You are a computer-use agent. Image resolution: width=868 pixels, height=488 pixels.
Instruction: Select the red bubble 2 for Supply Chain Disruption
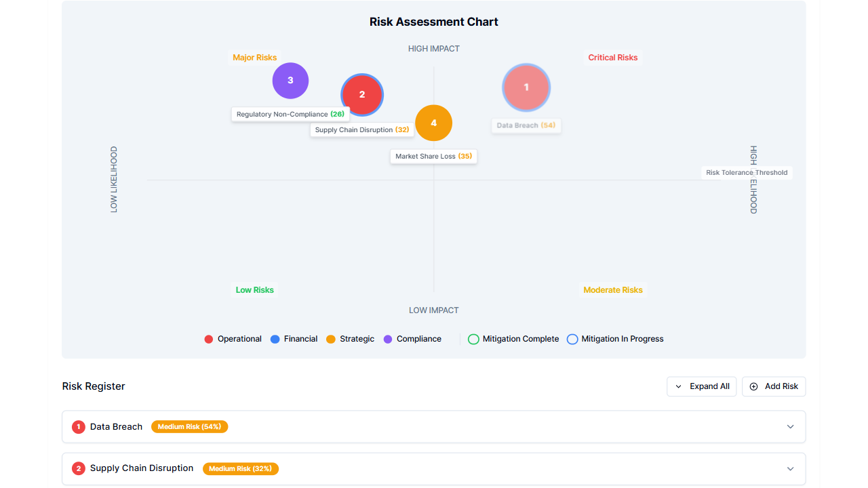pos(362,95)
